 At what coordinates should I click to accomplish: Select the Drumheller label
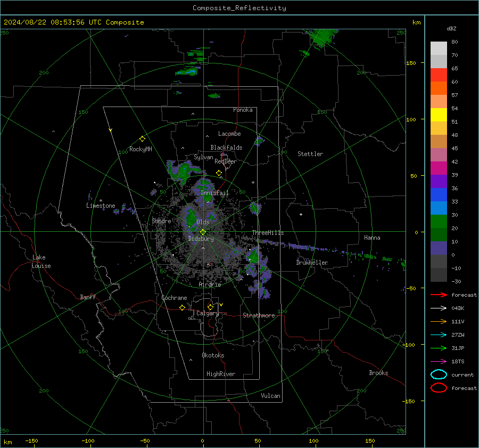click(x=312, y=263)
